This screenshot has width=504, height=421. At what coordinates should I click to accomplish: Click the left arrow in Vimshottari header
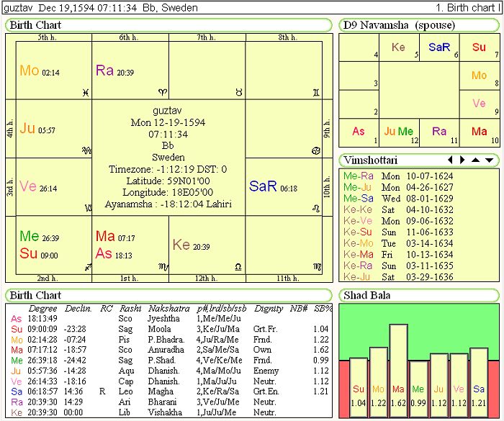coord(451,160)
